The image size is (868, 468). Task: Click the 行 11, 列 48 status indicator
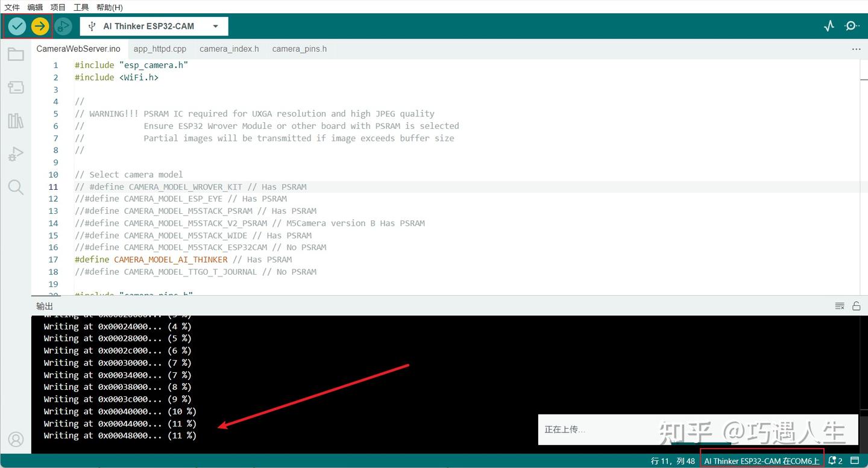click(x=673, y=460)
